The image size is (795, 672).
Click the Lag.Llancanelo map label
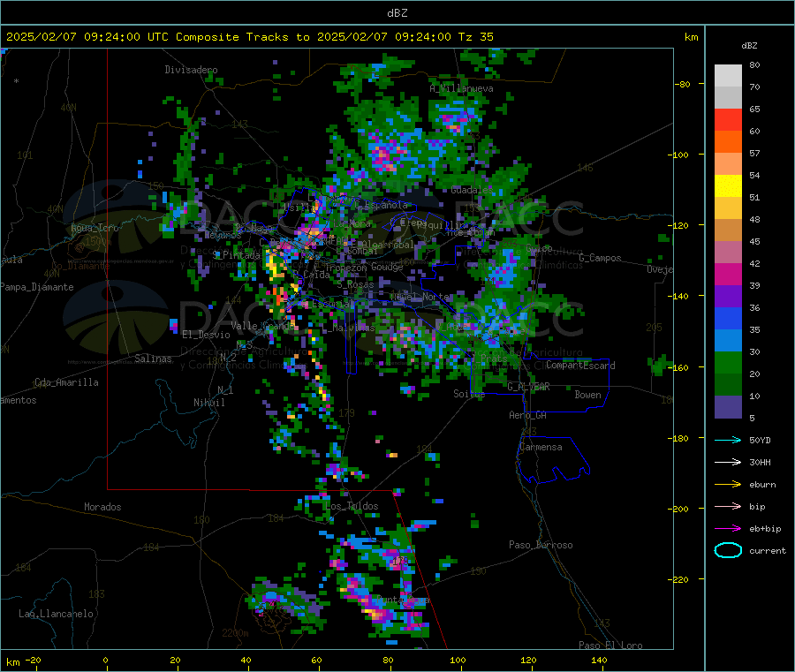click(56, 614)
